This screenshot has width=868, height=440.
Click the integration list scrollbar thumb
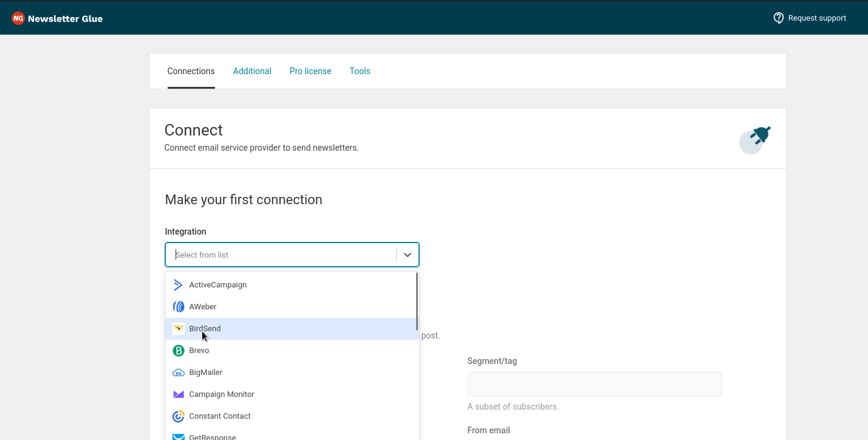click(417, 301)
